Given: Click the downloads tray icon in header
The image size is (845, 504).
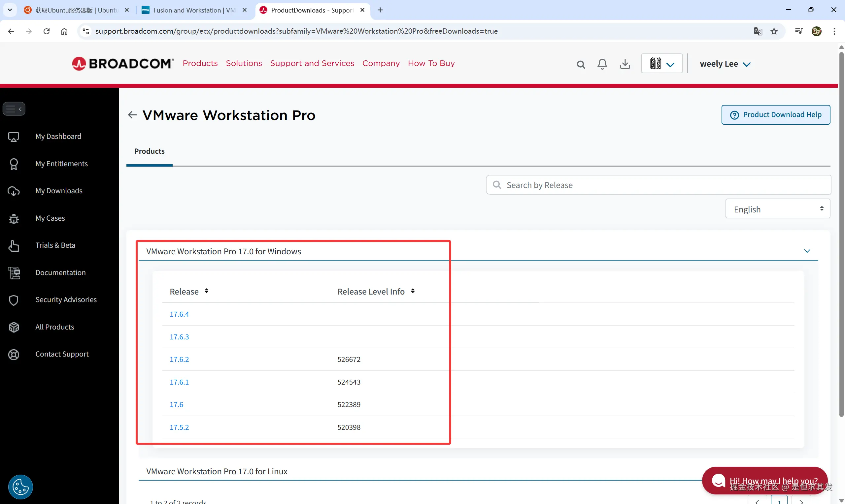Looking at the screenshot, I should click(x=625, y=64).
